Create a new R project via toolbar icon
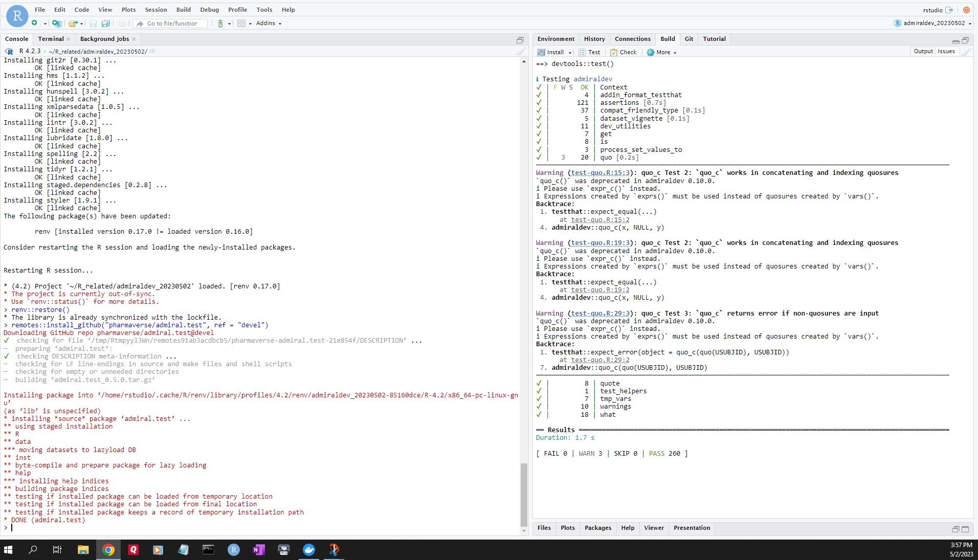The image size is (978, 560). 57,24
